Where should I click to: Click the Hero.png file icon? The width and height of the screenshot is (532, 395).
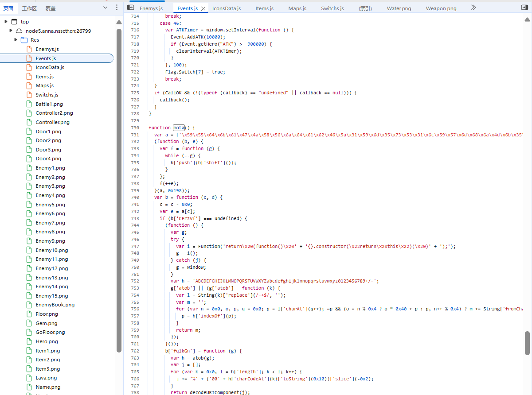tap(29, 341)
